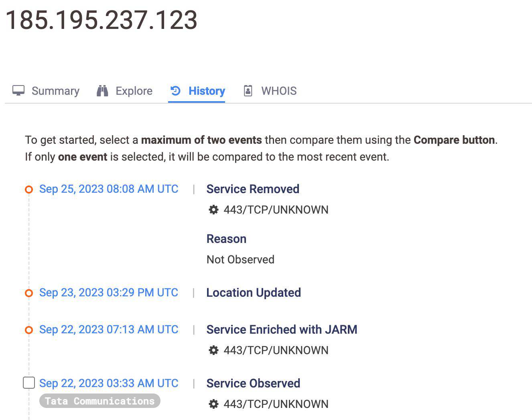Screen dimensions: 532x420
Task: Click gear icon under Service Observed
Action: [213, 404]
